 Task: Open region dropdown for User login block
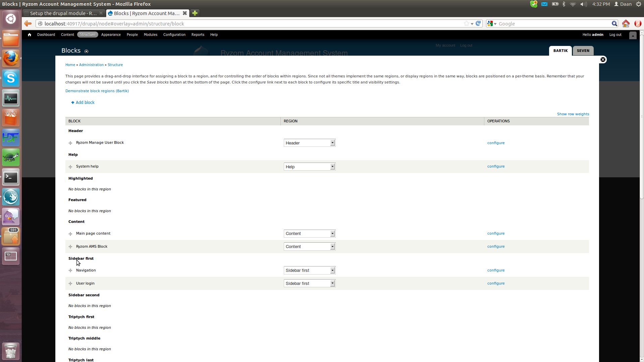310,284
